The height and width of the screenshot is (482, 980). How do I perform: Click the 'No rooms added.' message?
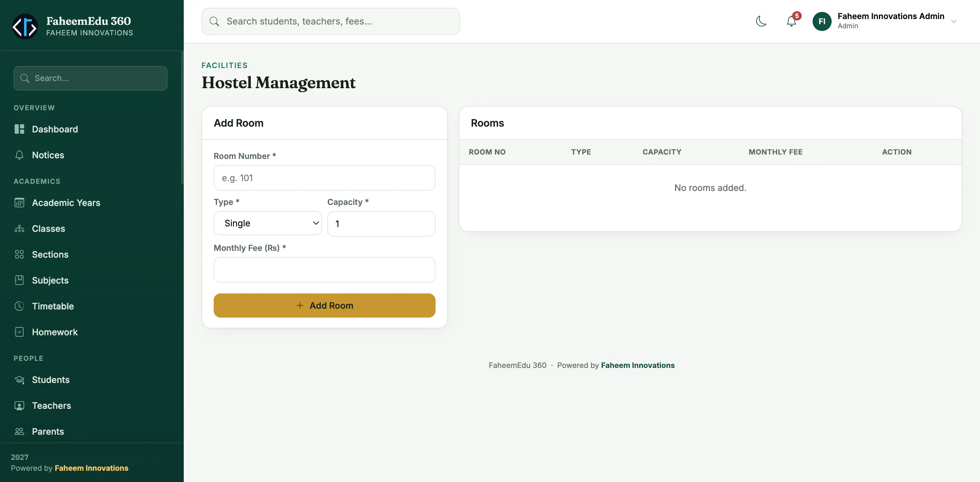710,188
